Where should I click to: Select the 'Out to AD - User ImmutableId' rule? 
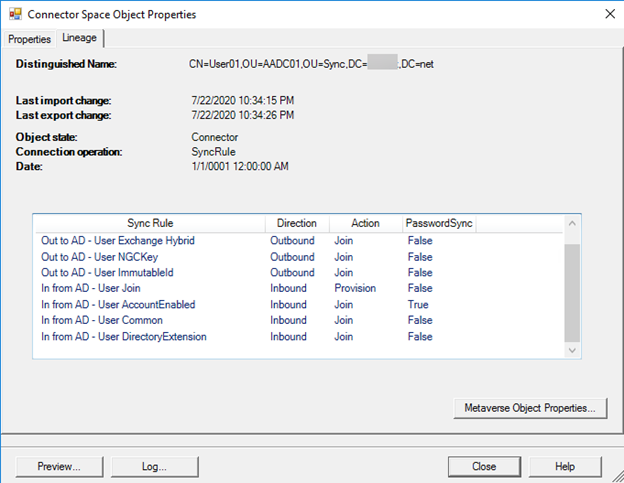click(107, 273)
